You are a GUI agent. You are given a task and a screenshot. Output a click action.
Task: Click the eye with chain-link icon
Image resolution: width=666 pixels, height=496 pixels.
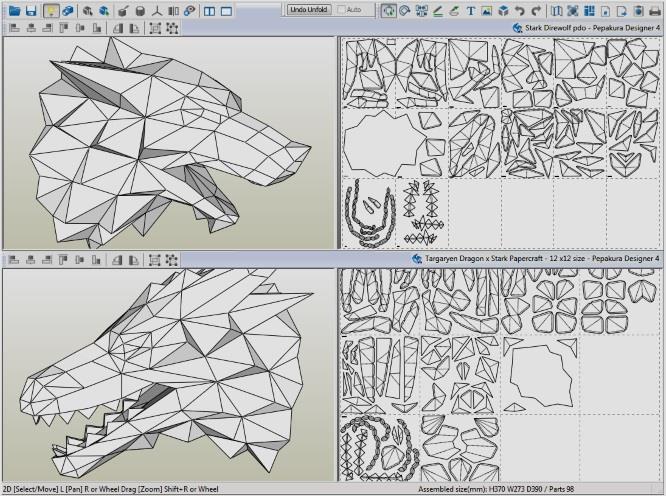coord(189,11)
